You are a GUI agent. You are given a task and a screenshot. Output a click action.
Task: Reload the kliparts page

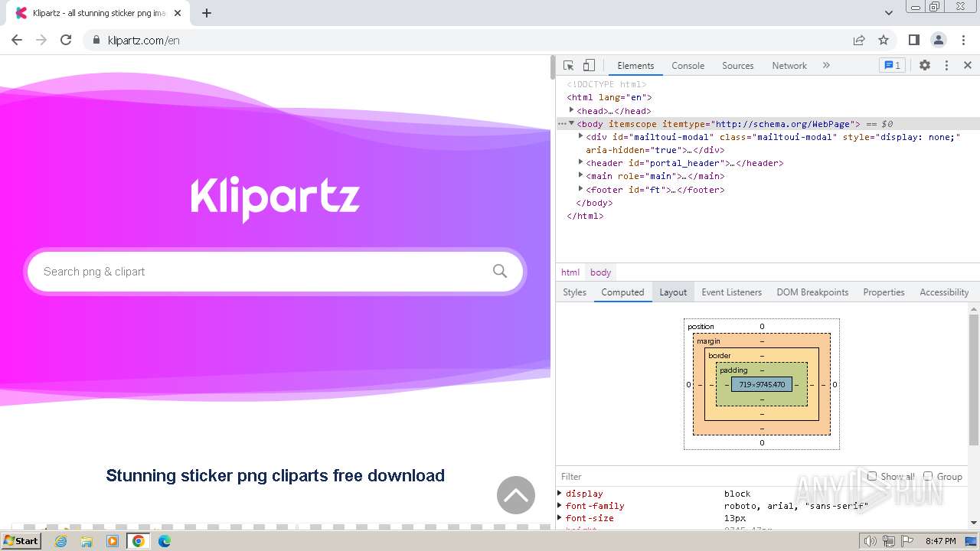66,40
